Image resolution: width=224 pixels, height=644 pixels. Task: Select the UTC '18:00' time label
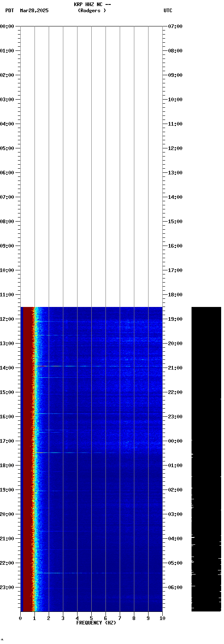[x=175, y=295]
